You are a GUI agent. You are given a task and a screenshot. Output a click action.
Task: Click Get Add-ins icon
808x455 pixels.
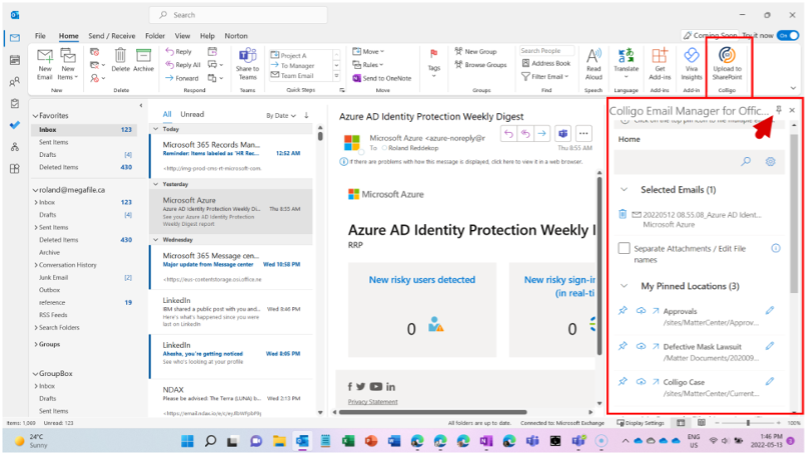(x=660, y=63)
